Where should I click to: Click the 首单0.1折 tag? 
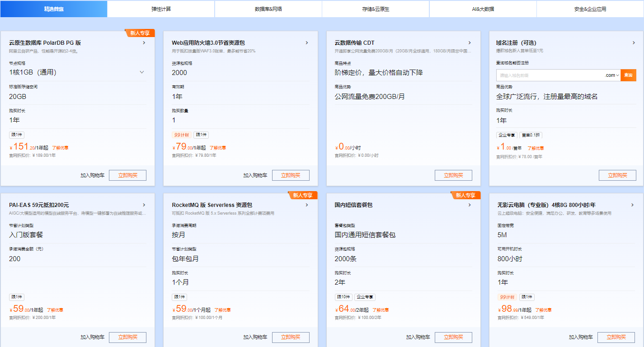(x=531, y=135)
